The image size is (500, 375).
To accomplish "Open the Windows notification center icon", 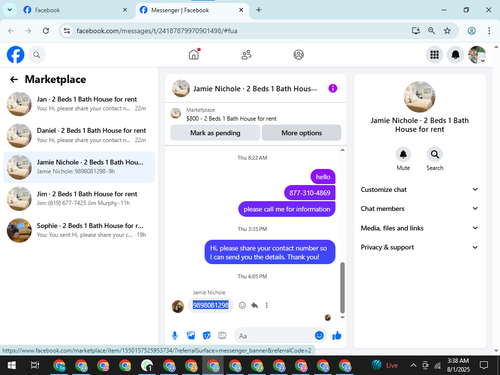I will [484, 365].
